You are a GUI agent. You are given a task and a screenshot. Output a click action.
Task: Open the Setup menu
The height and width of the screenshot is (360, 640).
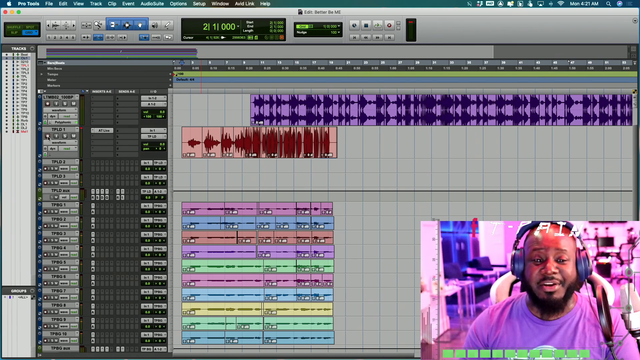tap(199, 4)
